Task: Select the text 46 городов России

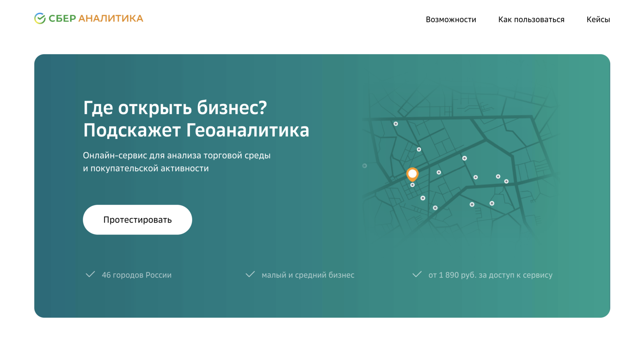Action: click(x=136, y=275)
